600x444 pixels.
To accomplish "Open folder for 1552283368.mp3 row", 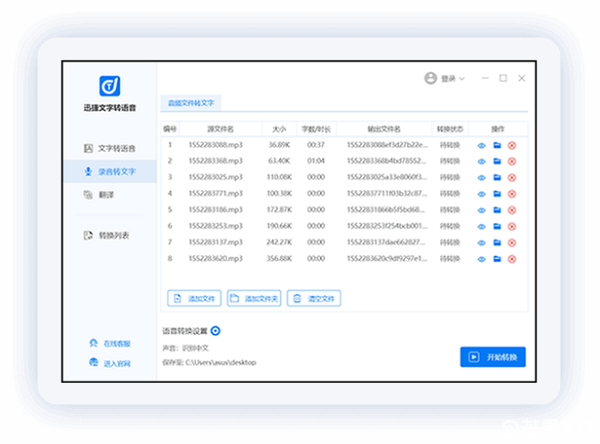I will tap(497, 161).
